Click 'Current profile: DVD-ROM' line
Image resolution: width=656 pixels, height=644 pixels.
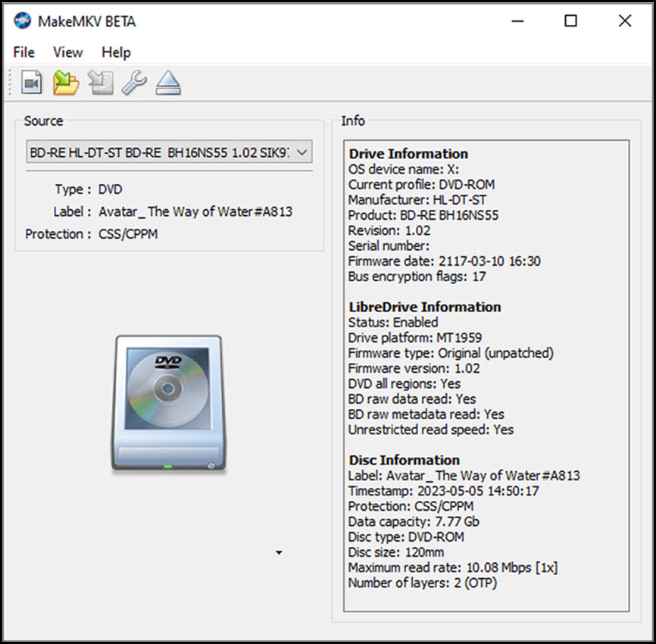(422, 185)
